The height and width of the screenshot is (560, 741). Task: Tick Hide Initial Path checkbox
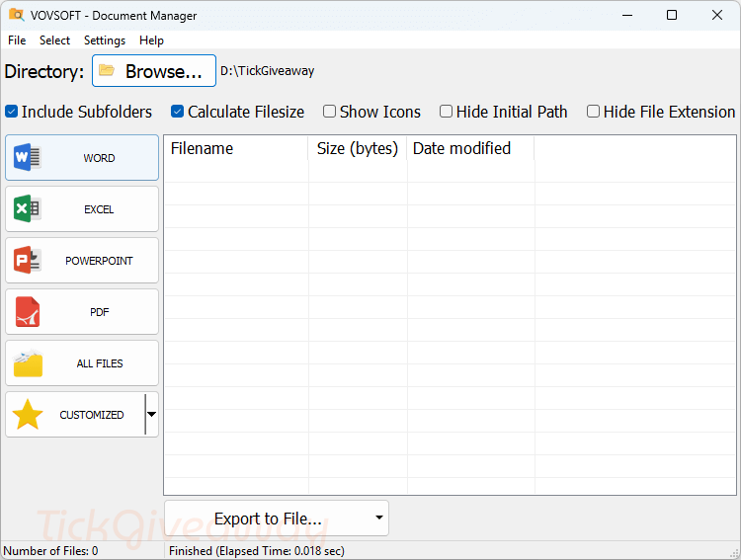tap(446, 112)
